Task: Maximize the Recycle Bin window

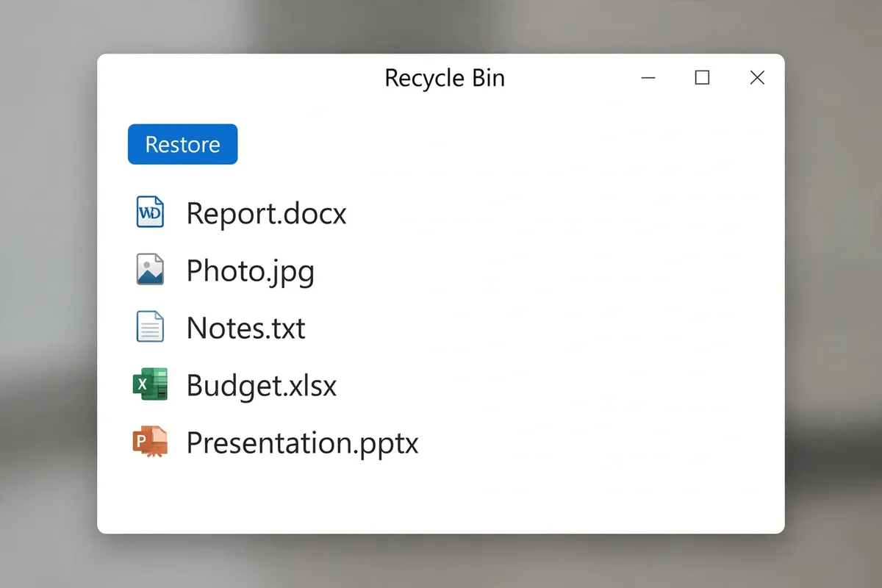Action: click(702, 77)
